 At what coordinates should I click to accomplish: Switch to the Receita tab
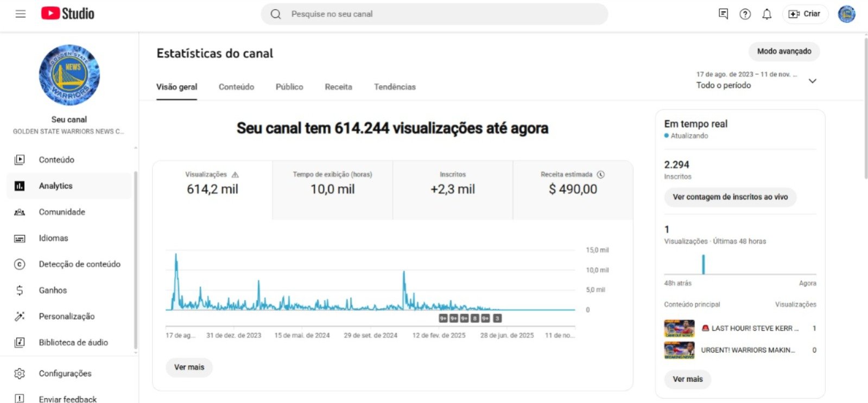click(338, 87)
